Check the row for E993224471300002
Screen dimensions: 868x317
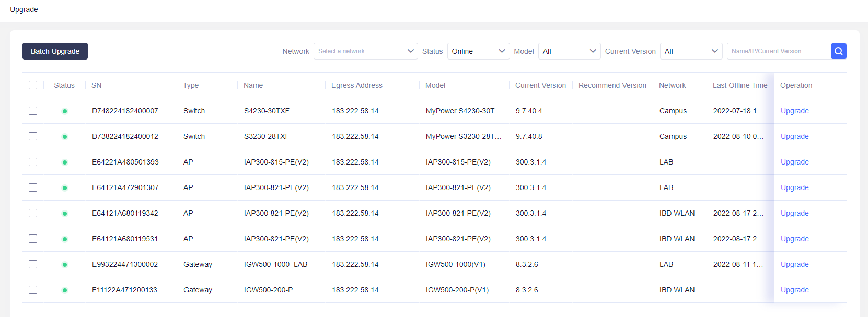(33, 264)
